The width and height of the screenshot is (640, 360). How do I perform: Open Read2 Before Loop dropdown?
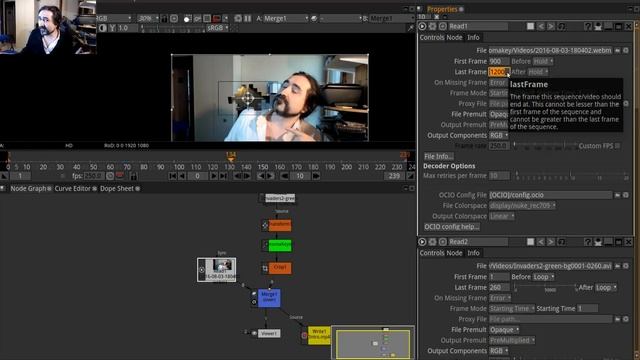544,277
